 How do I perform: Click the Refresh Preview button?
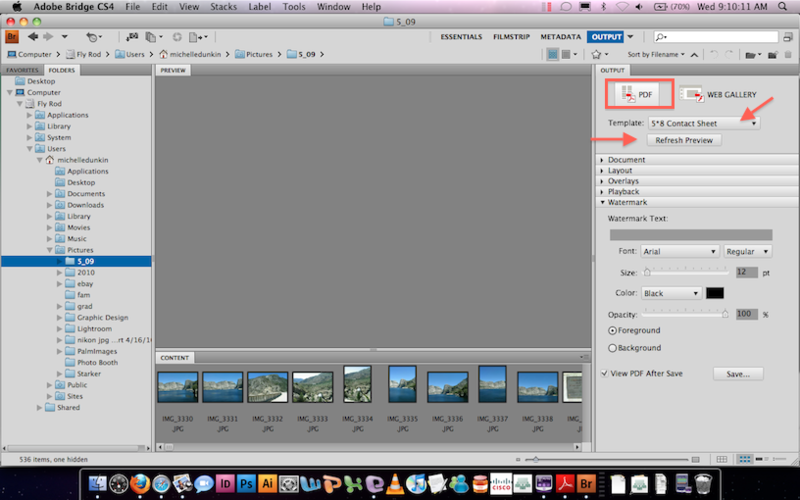point(684,141)
